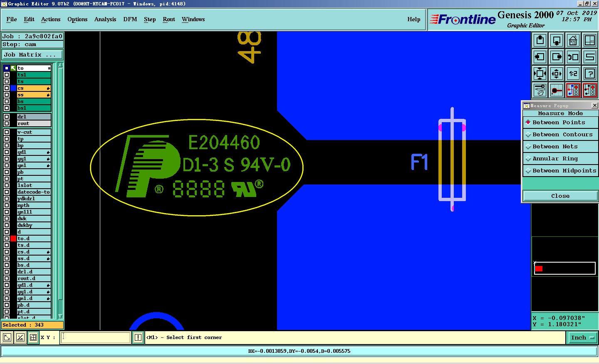Click the pan up icon
Image resolution: width=599 pixels, height=364 pixels.
[540, 40]
